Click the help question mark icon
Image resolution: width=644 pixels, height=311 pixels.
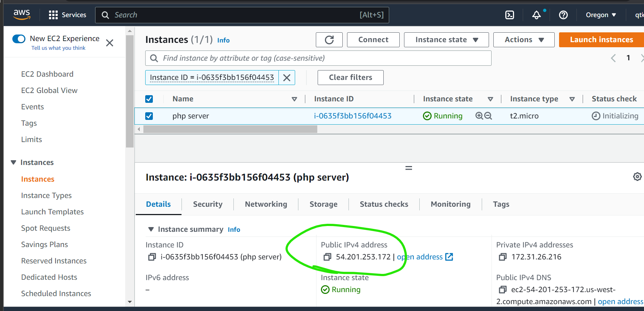pos(563,15)
